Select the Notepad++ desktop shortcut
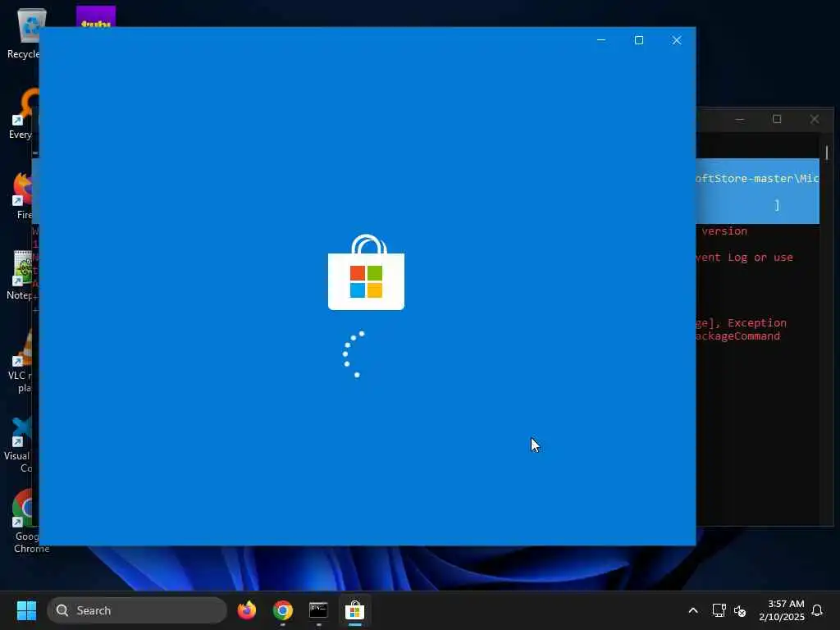Image resolution: width=840 pixels, height=630 pixels. 21,275
